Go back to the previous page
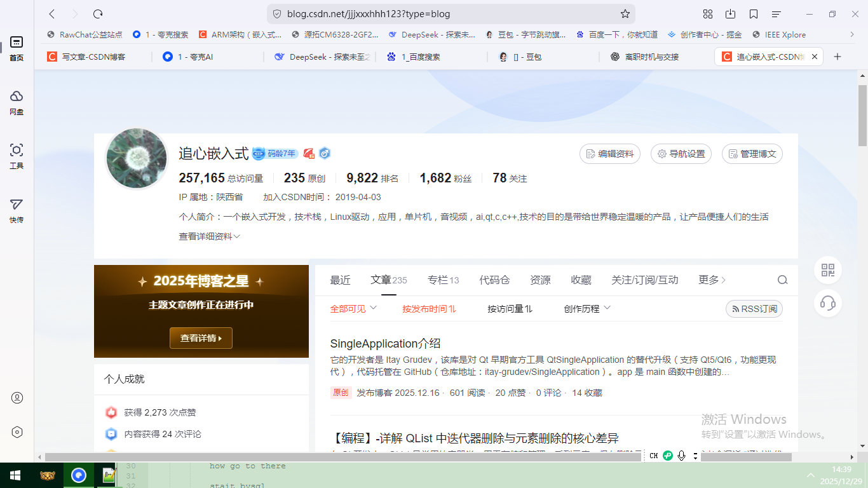The width and height of the screenshot is (868, 488). tap(52, 14)
